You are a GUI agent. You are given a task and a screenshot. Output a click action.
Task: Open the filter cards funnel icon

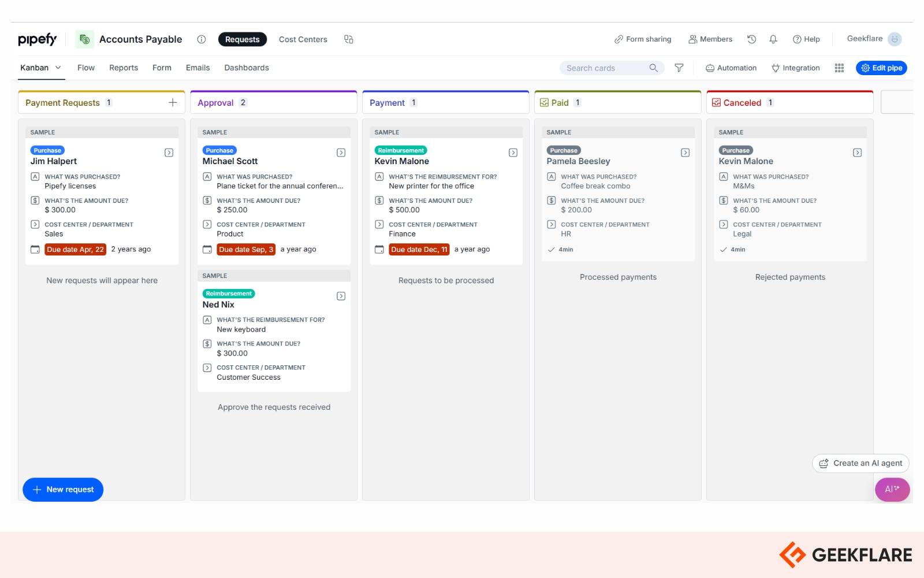point(679,68)
